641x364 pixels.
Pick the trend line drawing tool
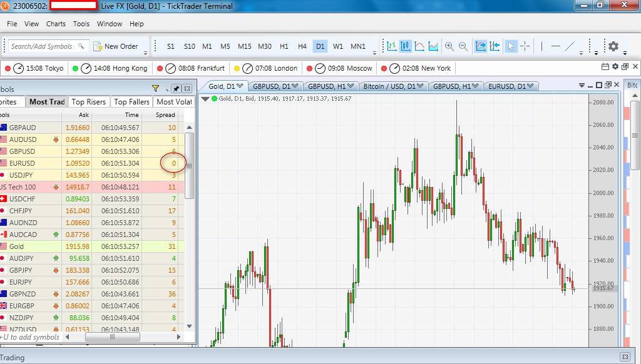click(x=570, y=46)
